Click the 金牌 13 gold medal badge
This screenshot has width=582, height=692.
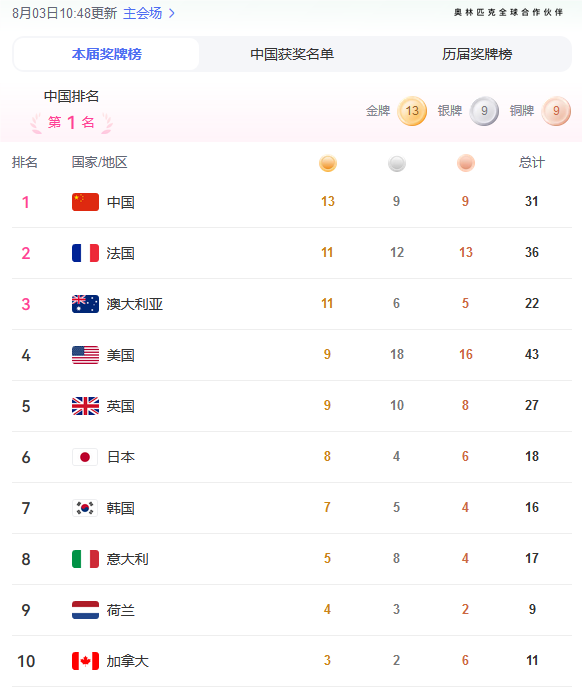(x=412, y=111)
